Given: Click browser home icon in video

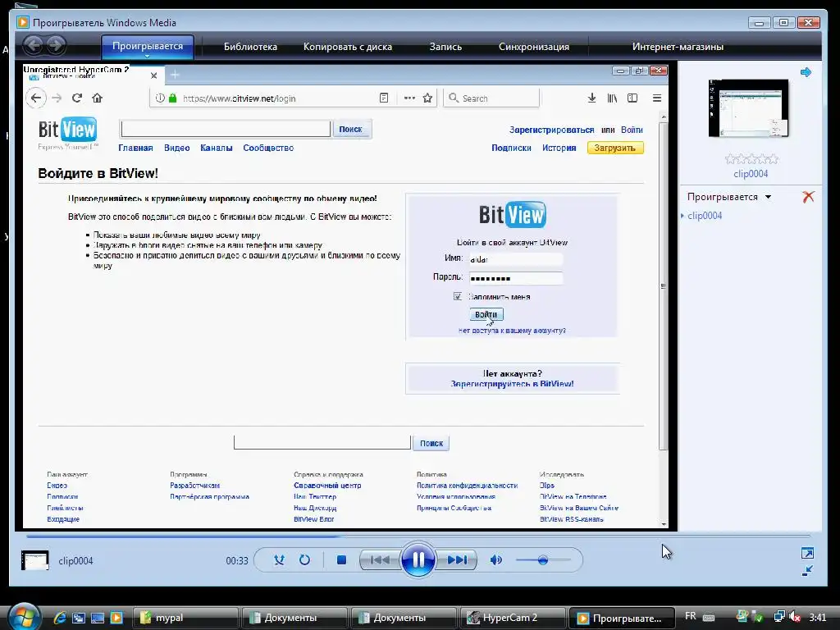Looking at the screenshot, I should click(x=97, y=98).
